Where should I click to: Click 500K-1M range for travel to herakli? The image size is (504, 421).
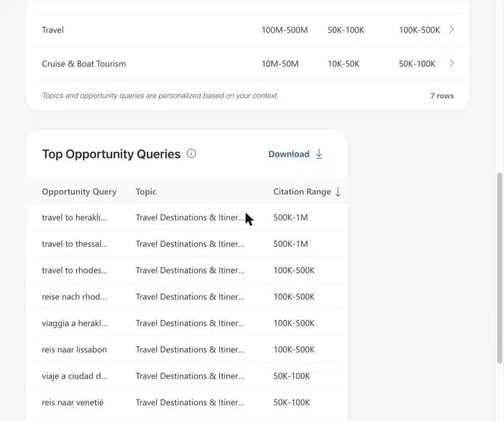290,218
